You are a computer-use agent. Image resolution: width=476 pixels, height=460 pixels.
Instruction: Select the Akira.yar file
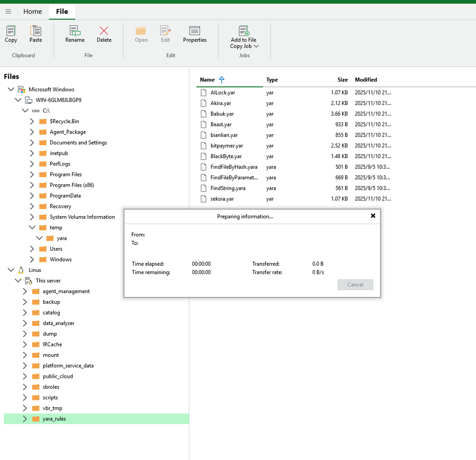(221, 103)
